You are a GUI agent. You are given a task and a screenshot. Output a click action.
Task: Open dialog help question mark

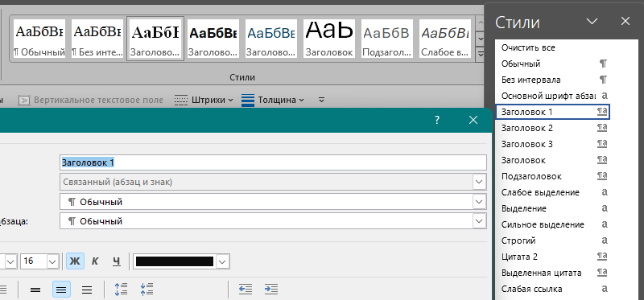437,120
